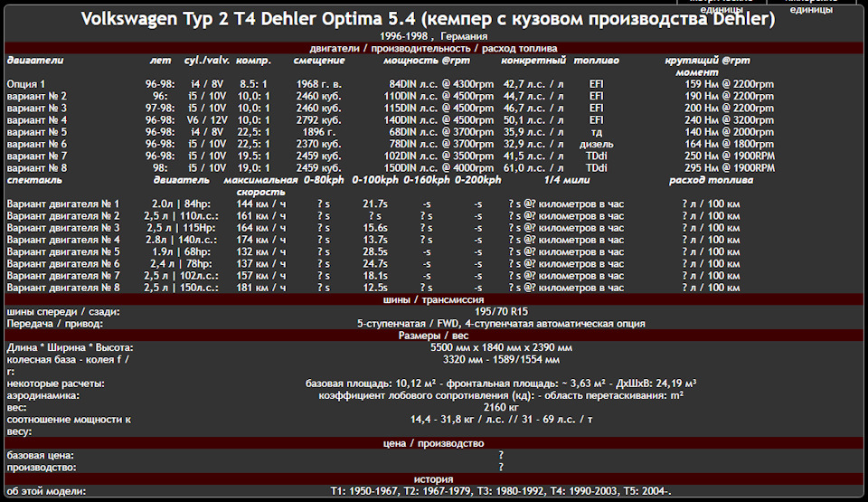Click the 'Вариант двигателя № 8' row label
Viewport: 868px width, 502px height.
coord(63,288)
